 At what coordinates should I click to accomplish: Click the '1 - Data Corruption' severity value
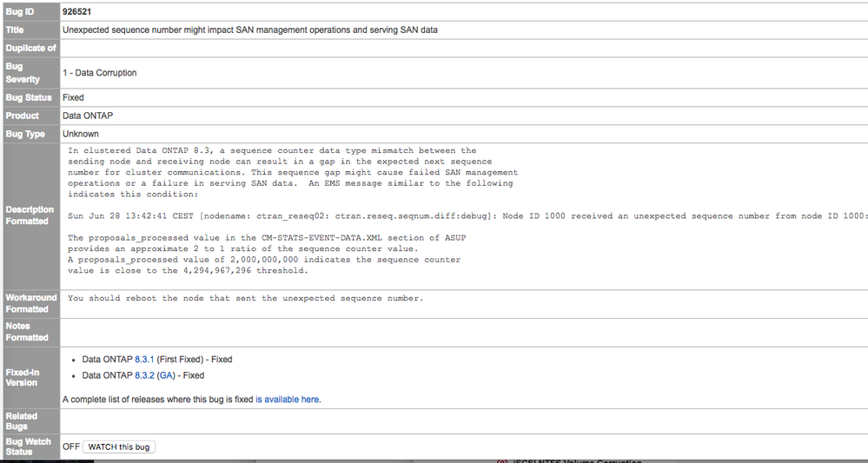coord(100,73)
